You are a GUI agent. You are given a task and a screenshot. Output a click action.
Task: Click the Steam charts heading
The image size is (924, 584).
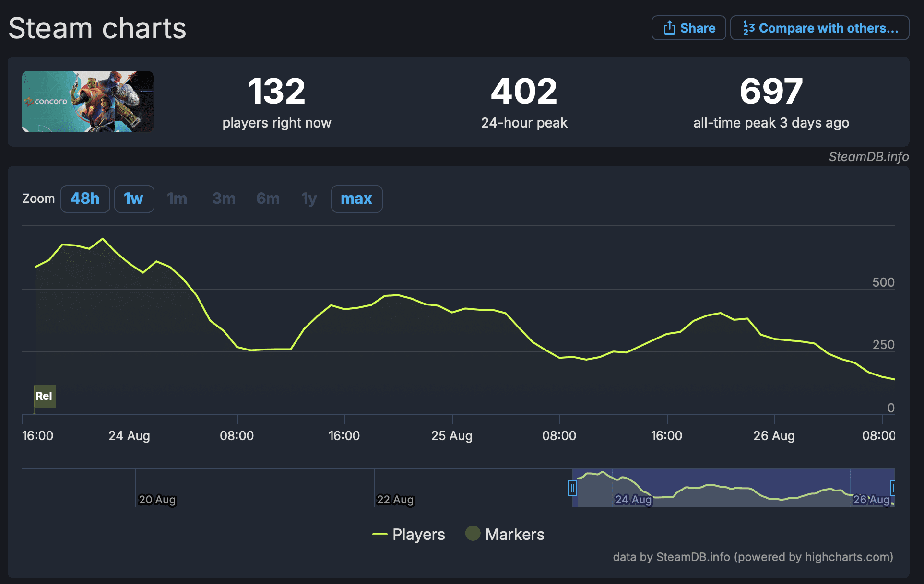[x=97, y=28]
